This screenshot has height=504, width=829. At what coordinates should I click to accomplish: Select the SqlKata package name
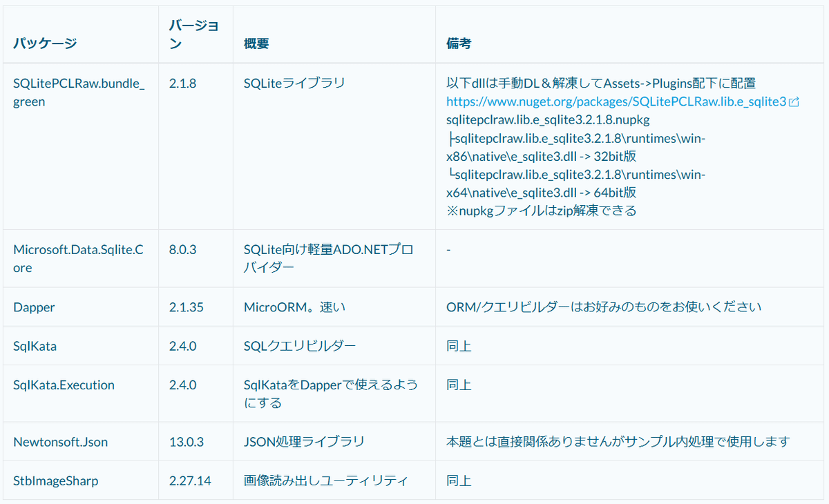35,346
